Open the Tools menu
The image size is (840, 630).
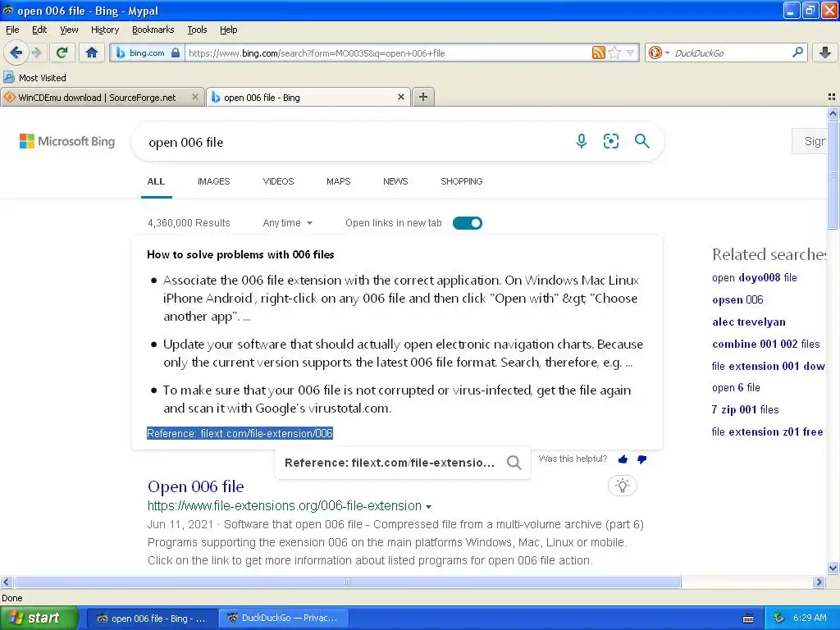click(x=197, y=30)
